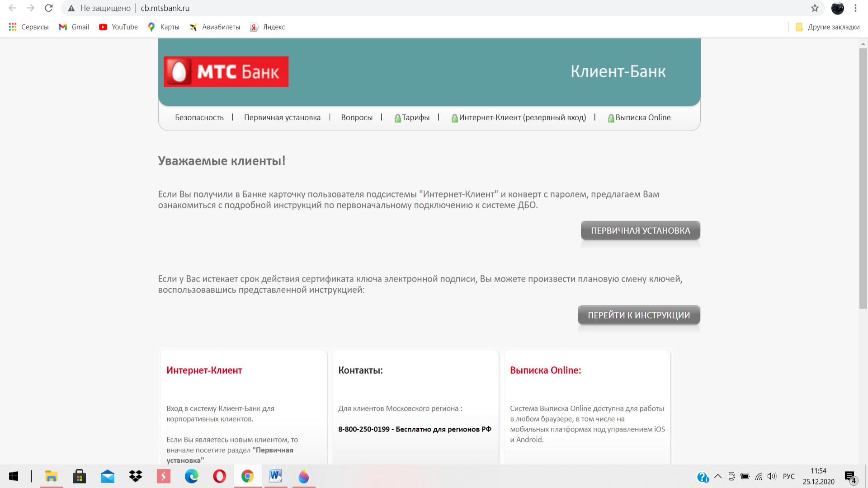Viewport: 868px width, 488px height.
Task: Open Интернет-Клиент (резервный вход) menu item
Action: 519,117
